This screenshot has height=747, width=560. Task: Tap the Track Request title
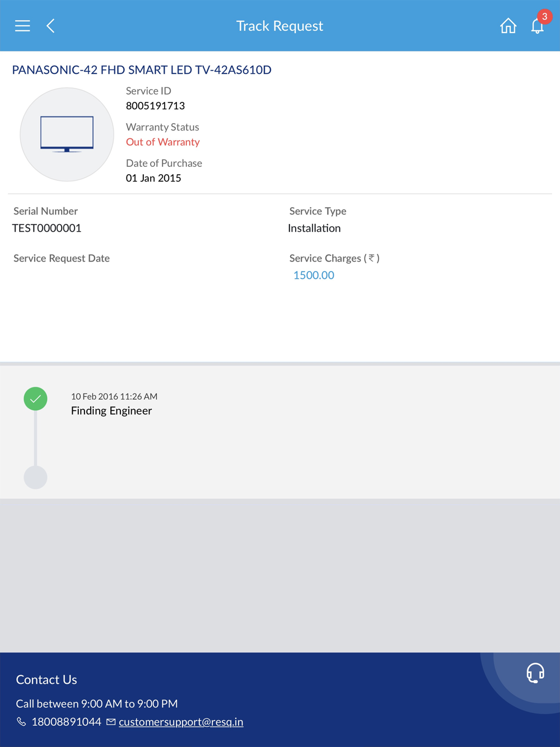(279, 26)
